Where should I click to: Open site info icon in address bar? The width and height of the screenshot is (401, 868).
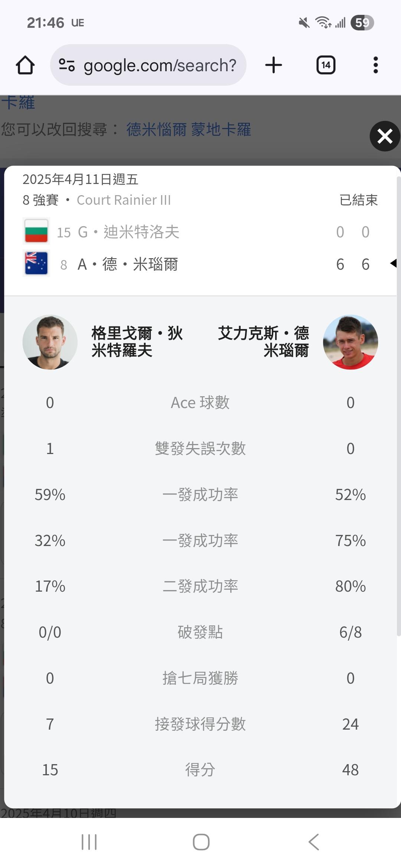tap(67, 65)
